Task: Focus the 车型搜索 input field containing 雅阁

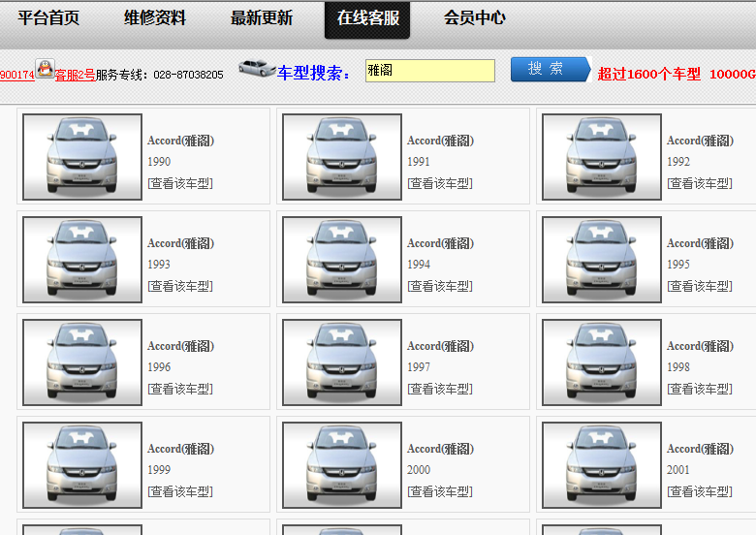Action: (430, 71)
